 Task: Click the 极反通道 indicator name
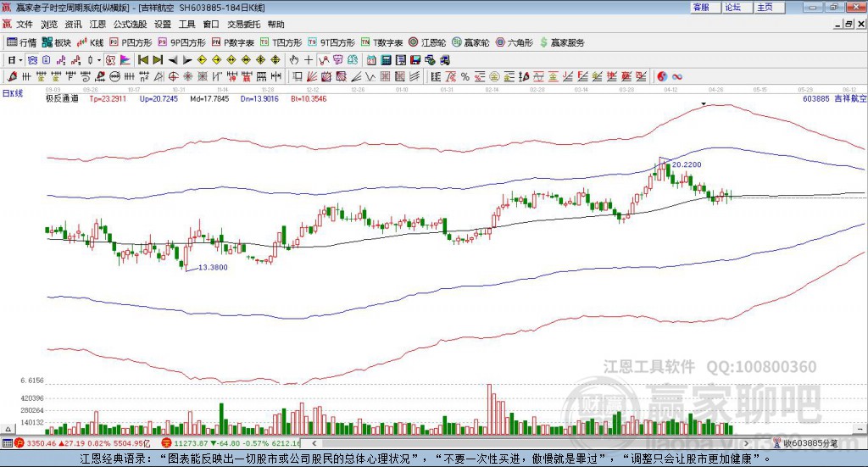tap(62, 98)
